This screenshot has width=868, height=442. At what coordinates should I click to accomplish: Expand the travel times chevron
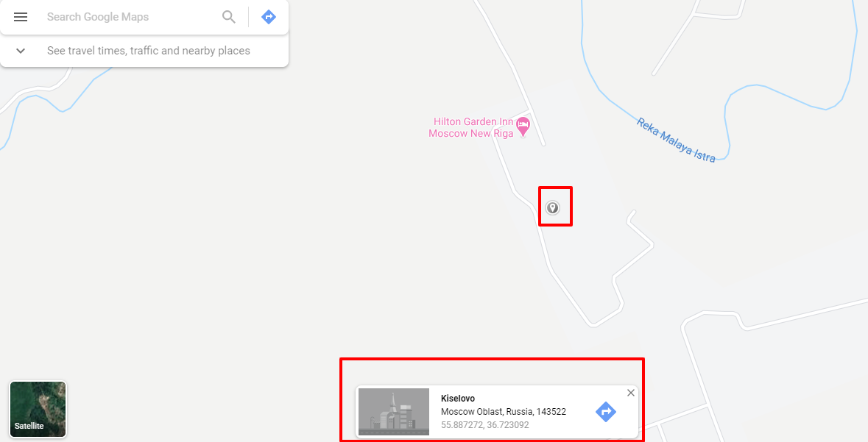pyautogui.click(x=21, y=51)
